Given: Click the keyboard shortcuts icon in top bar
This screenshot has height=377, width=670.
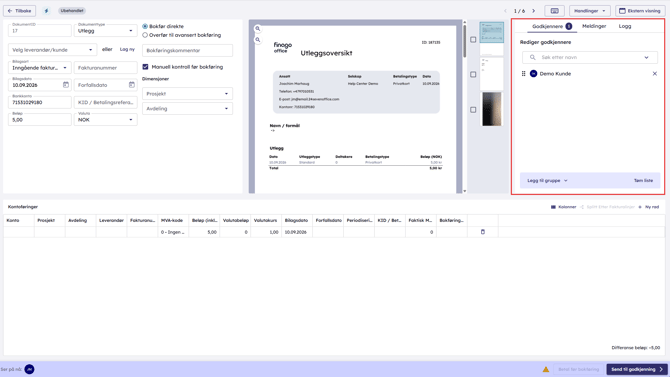Looking at the screenshot, I should click(x=555, y=11).
